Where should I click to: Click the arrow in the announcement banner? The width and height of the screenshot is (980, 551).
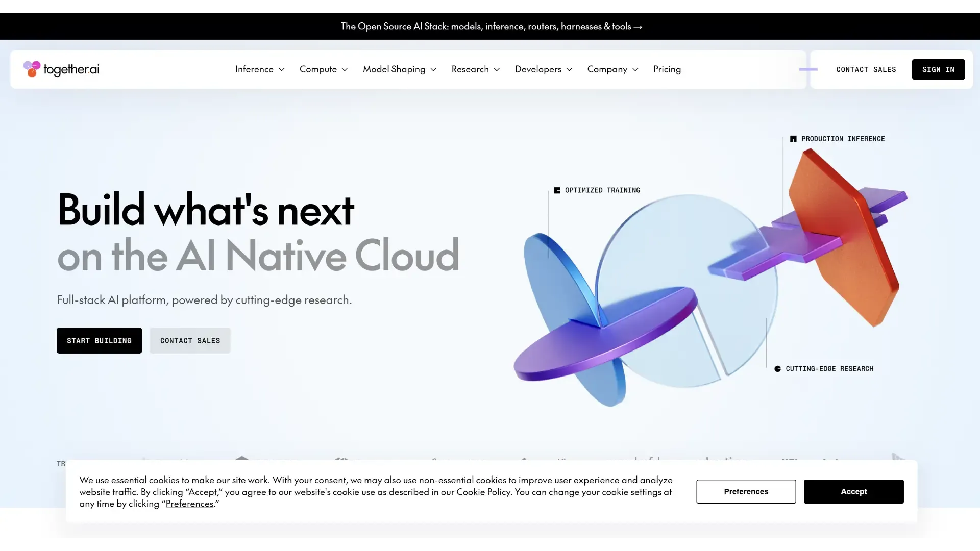pos(638,27)
